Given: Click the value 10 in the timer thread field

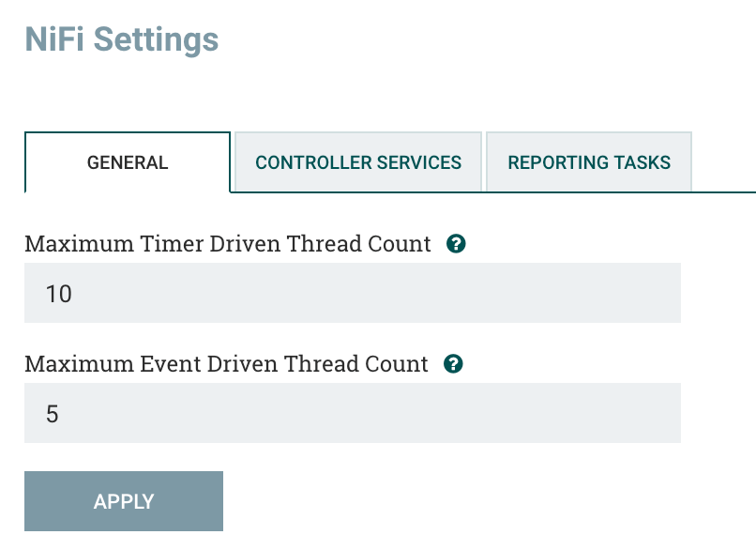Looking at the screenshot, I should point(58,294).
